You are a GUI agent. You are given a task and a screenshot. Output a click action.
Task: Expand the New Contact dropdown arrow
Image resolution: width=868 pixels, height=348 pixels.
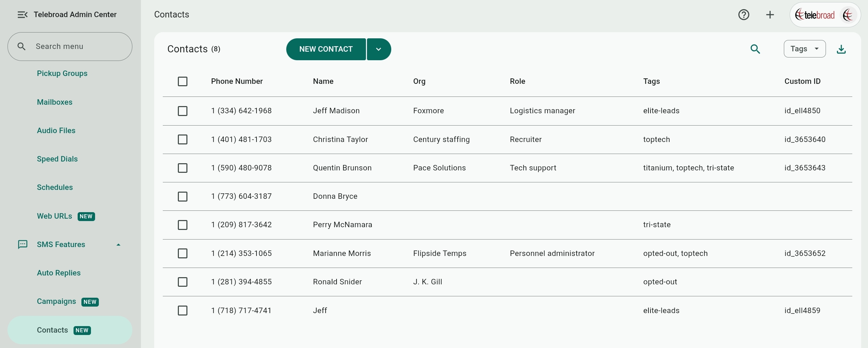[x=379, y=49]
